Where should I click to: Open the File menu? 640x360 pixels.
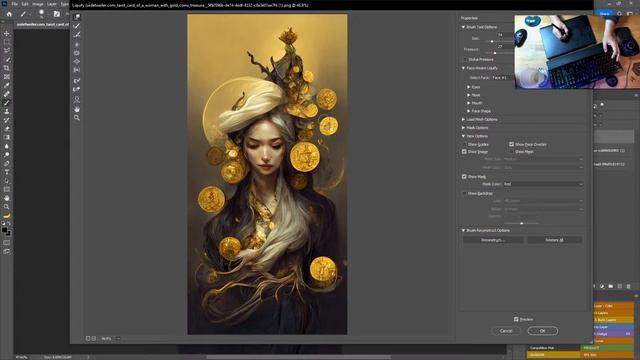(x=14, y=4)
